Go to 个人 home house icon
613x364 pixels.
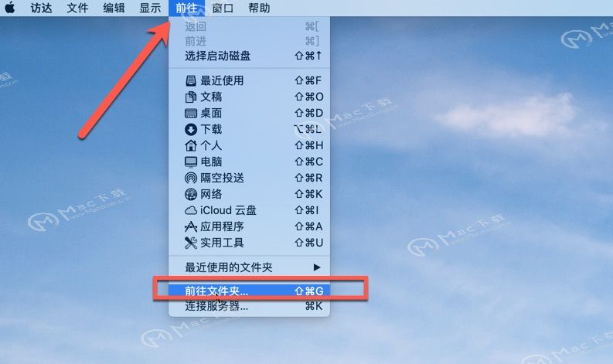[191, 145]
